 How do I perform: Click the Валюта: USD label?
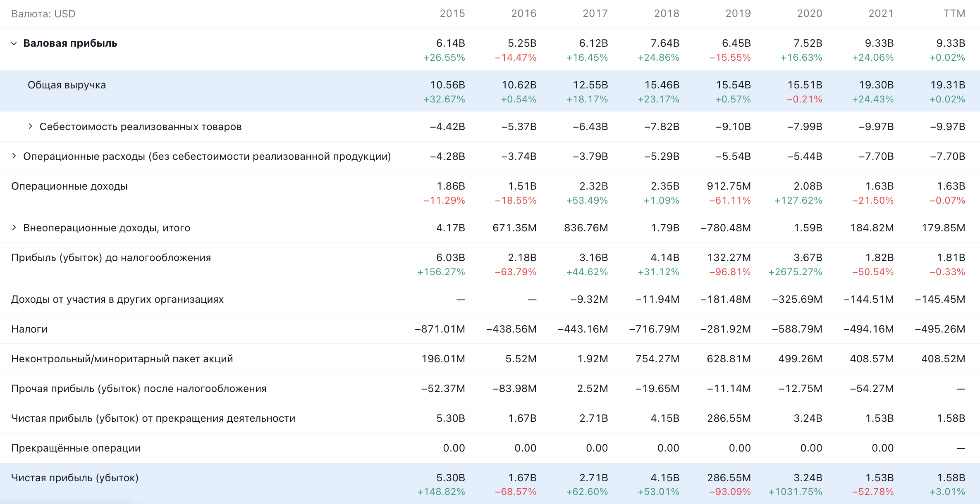pos(43,14)
